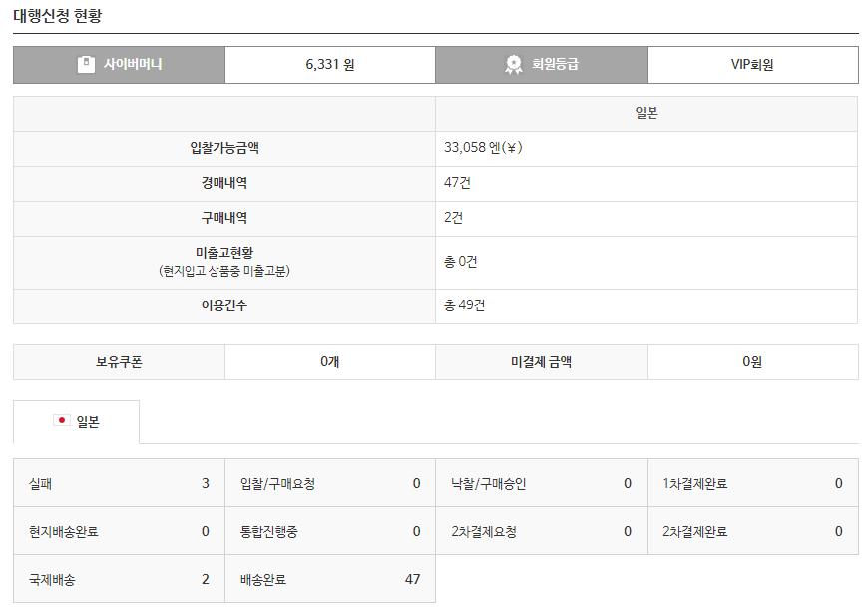Click the 보유쿠폰 label cell
This screenshot has height=607, width=868.
coord(119,362)
